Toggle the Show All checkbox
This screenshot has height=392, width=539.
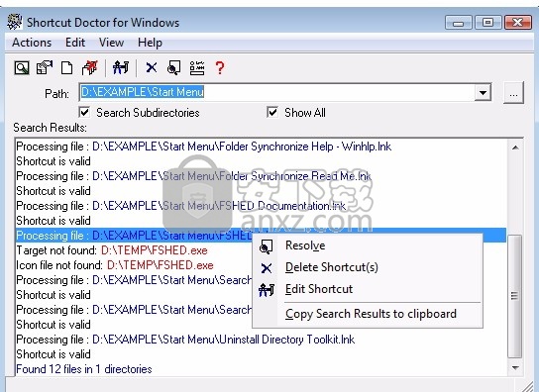pos(272,112)
